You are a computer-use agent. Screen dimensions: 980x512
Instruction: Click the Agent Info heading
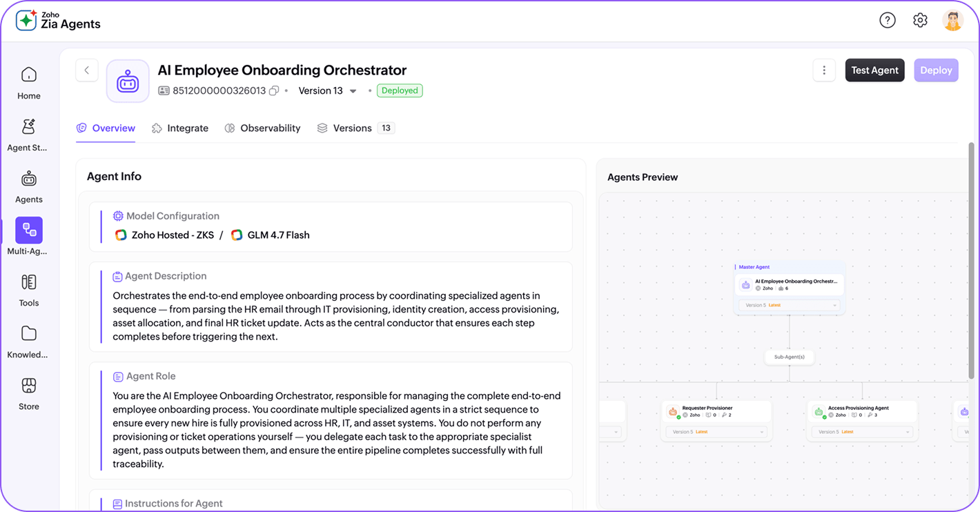114,177
